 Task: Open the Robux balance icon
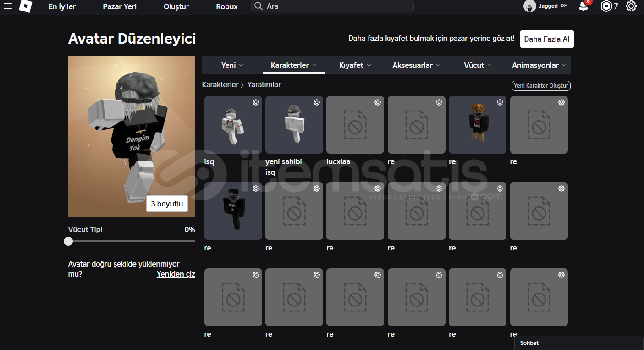pyautogui.click(x=606, y=6)
